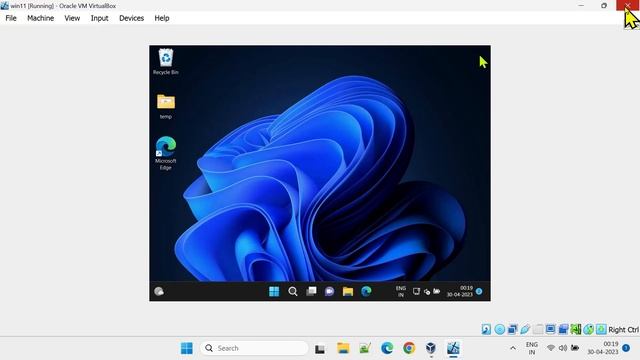Viewport: 640px width, 360px height.
Task: Open VirtualBox Manager on the host taskbar
Action: tap(431, 348)
